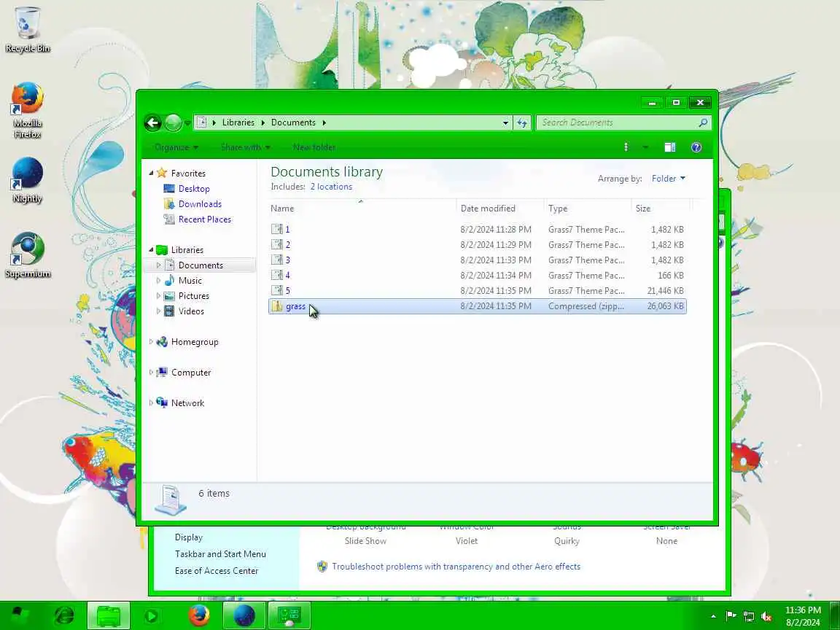Viewport: 840px width, 630px height.
Task: Select theme pack file named 3
Action: click(288, 260)
